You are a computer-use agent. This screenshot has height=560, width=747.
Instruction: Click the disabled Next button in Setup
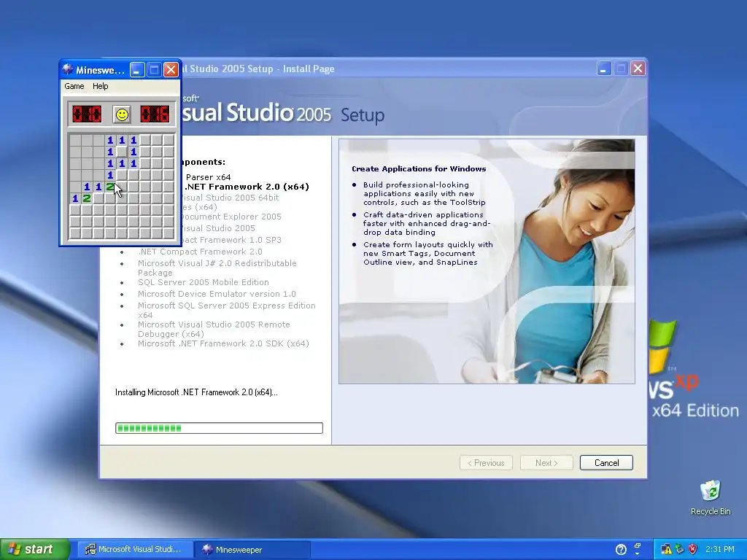click(546, 463)
